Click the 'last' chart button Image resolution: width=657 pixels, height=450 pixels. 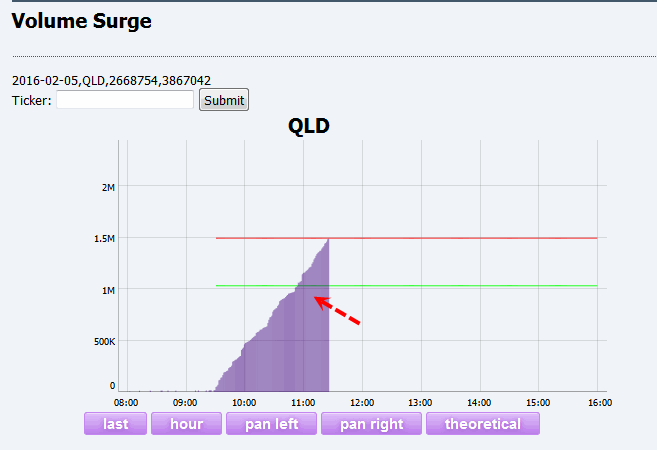(x=115, y=424)
